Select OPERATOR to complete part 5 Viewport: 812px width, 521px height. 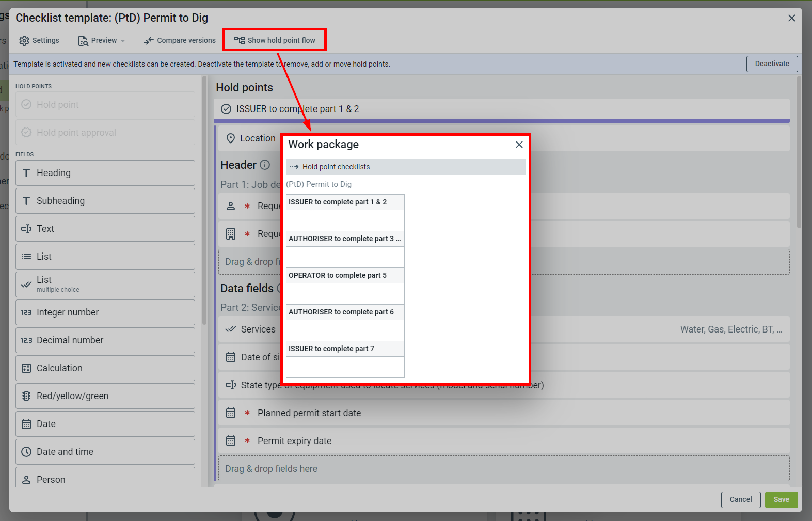(345, 275)
